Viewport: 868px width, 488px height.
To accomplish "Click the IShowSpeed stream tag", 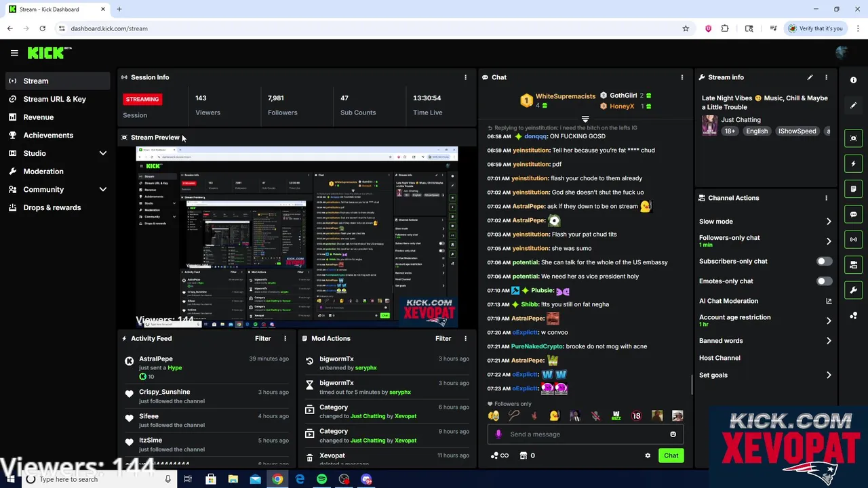I will tap(797, 131).
